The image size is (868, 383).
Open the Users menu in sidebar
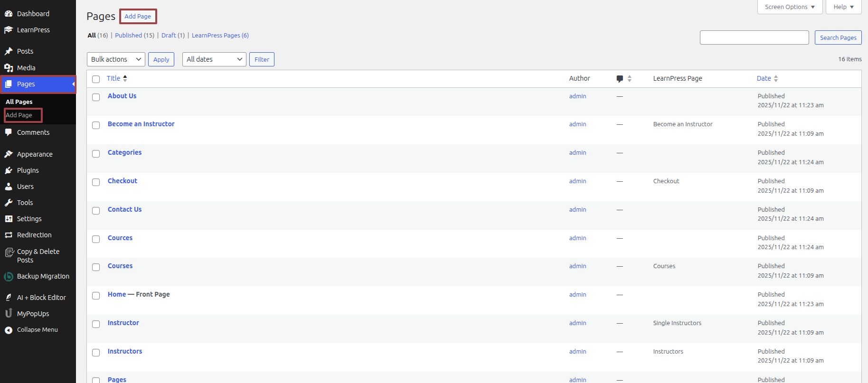25,187
